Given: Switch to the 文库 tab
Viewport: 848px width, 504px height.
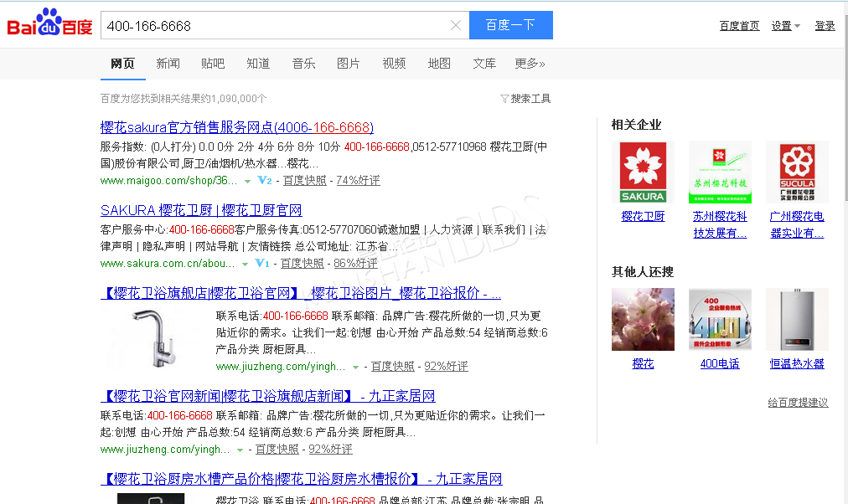Looking at the screenshot, I should [x=484, y=64].
